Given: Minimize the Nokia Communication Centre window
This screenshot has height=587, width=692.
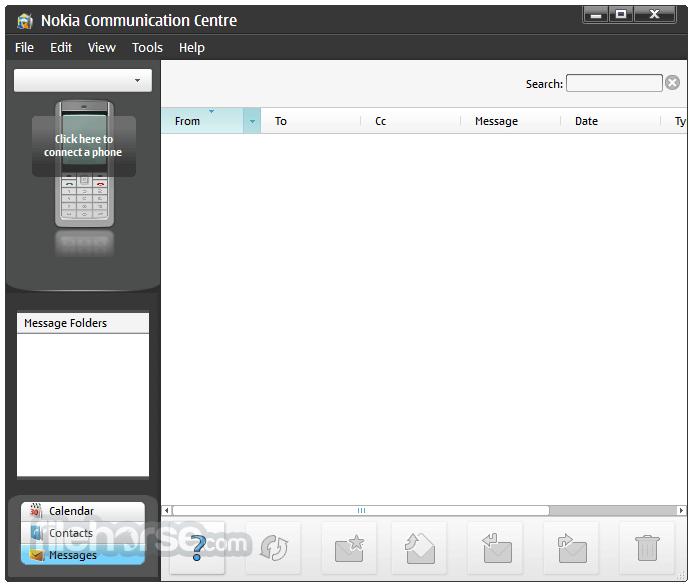Looking at the screenshot, I should [596, 15].
